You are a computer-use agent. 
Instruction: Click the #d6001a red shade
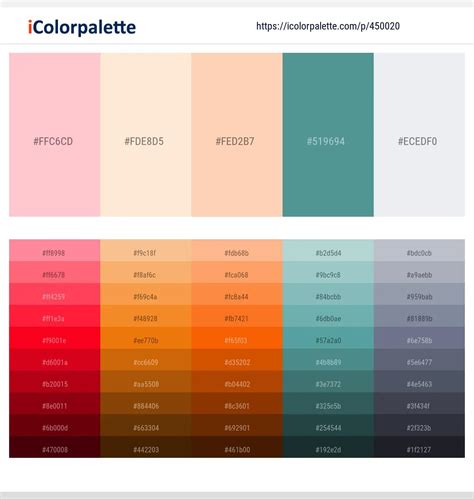coord(55,360)
